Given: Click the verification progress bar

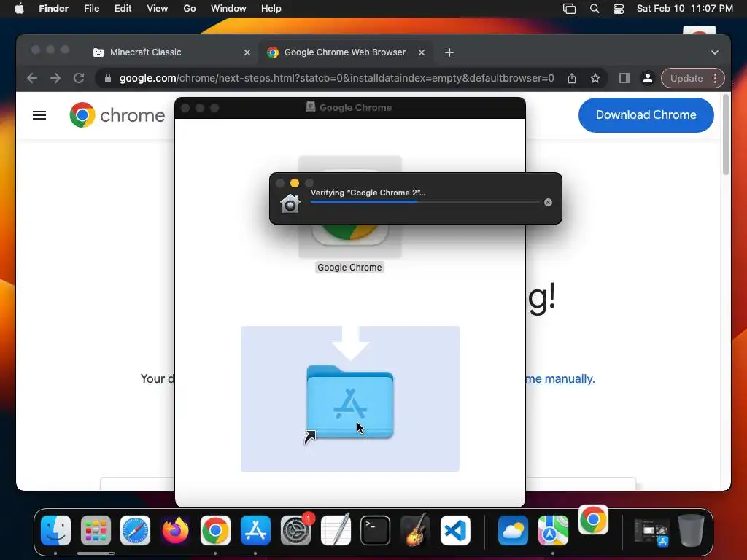Looking at the screenshot, I should [425, 202].
